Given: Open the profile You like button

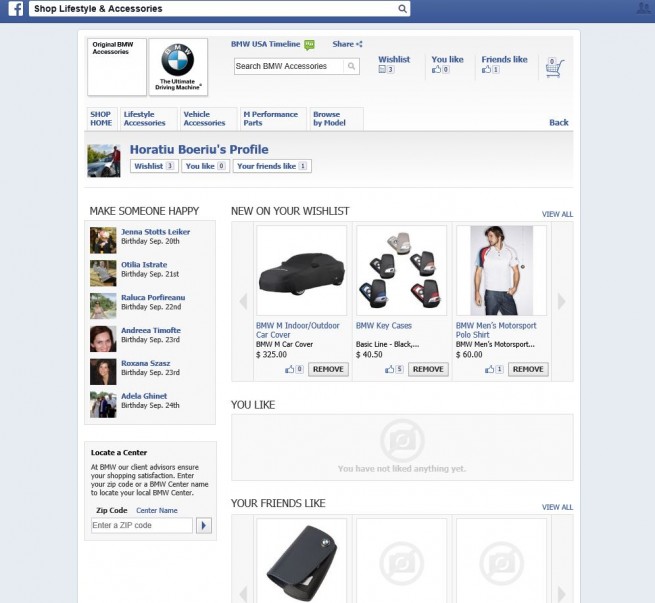Looking at the screenshot, I should (206, 166).
